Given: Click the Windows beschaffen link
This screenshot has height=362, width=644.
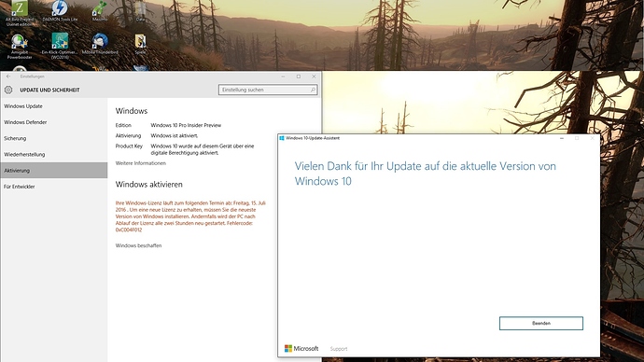Looking at the screenshot, I should click(x=138, y=246).
